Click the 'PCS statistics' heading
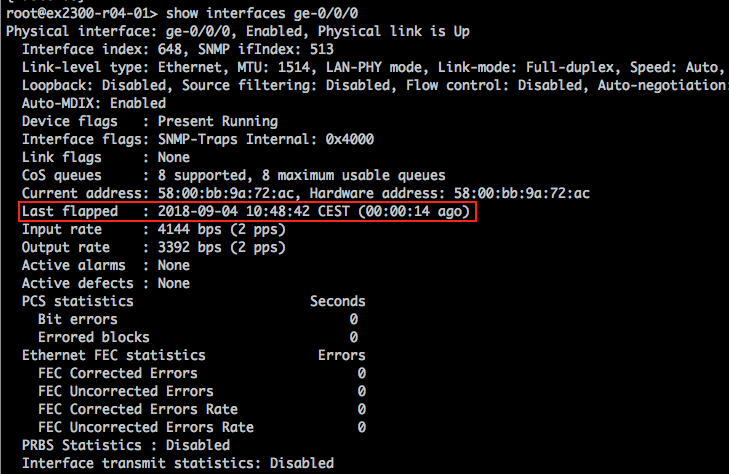The width and height of the screenshot is (729, 474). tap(78, 301)
